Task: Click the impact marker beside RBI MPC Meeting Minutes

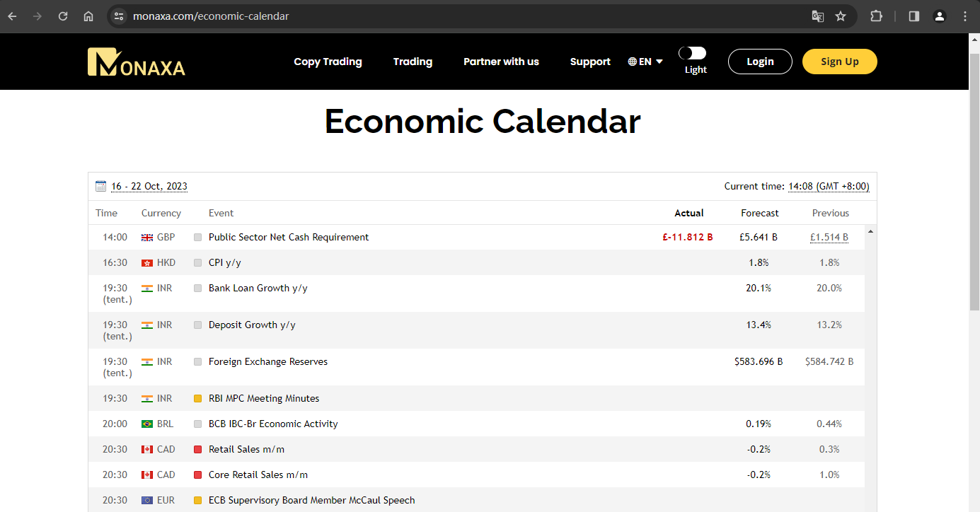Action: click(x=197, y=398)
